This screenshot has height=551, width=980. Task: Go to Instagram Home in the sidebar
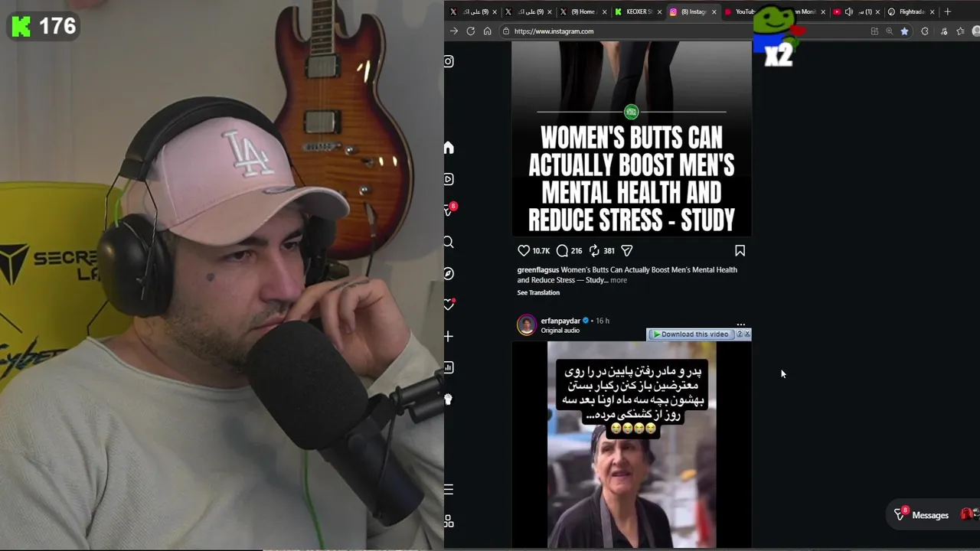click(449, 148)
